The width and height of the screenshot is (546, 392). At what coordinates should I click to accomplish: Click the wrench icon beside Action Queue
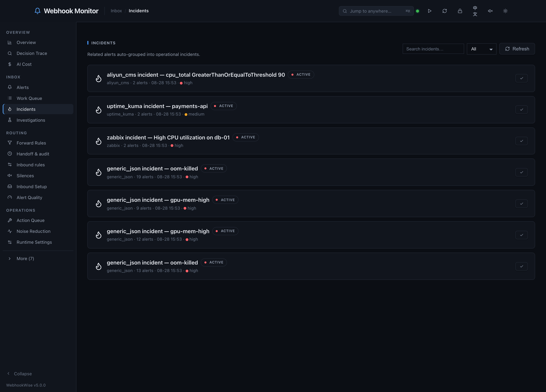click(10, 220)
